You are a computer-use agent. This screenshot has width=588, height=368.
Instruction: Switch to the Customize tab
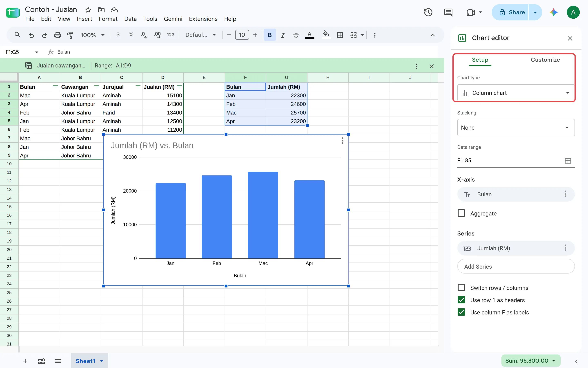tap(545, 60)
